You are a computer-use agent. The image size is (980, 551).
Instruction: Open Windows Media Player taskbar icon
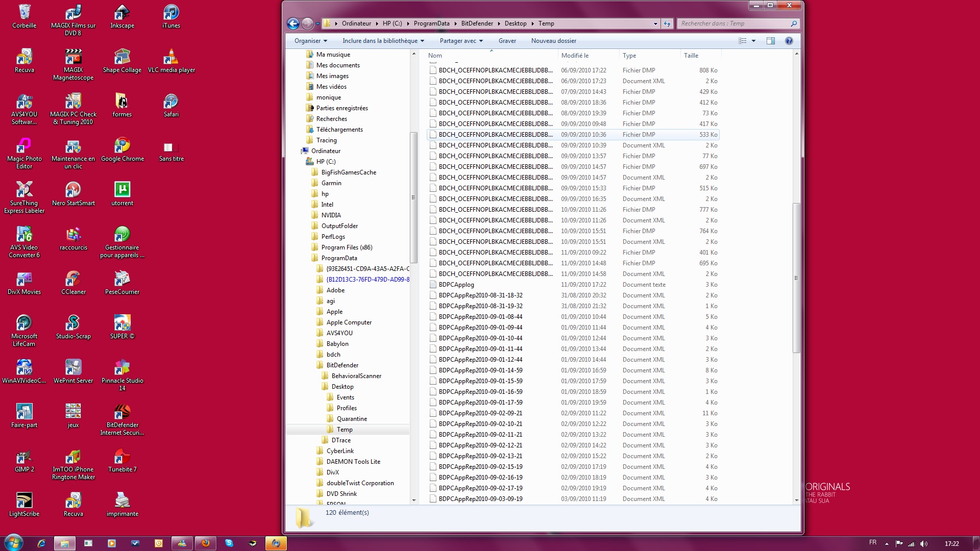pos(111,543)
